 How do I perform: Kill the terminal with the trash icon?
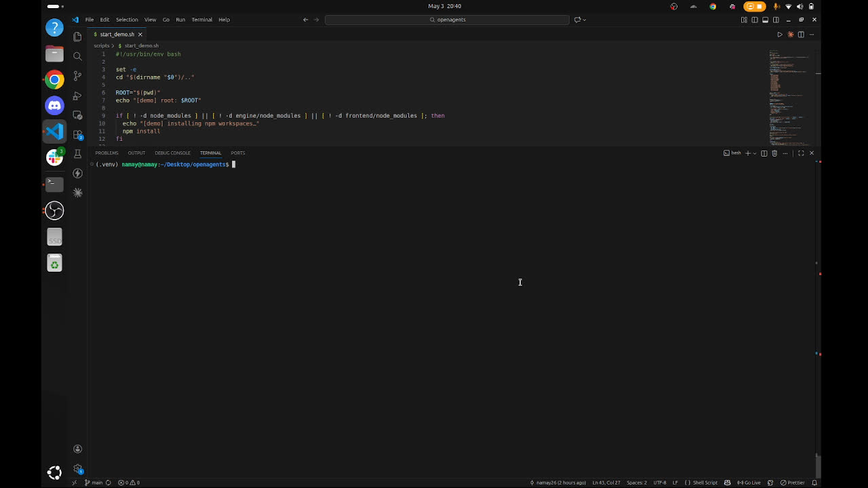(x=774, y=153)
